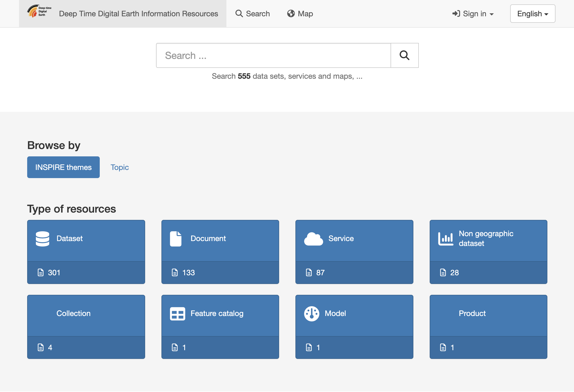The height and width of the screenshot is (392, 574).
Task: Click the Non geographic dataset chart icon
Action: click(445, 239)
